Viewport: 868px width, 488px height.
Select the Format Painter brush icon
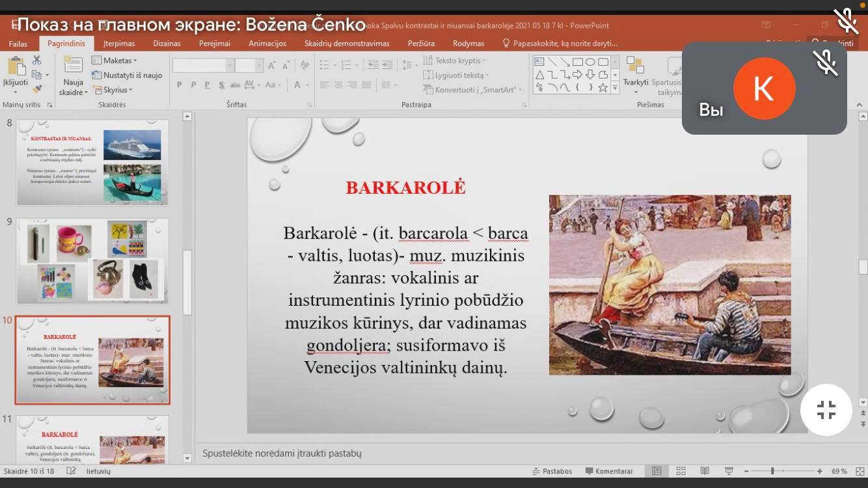36,89
